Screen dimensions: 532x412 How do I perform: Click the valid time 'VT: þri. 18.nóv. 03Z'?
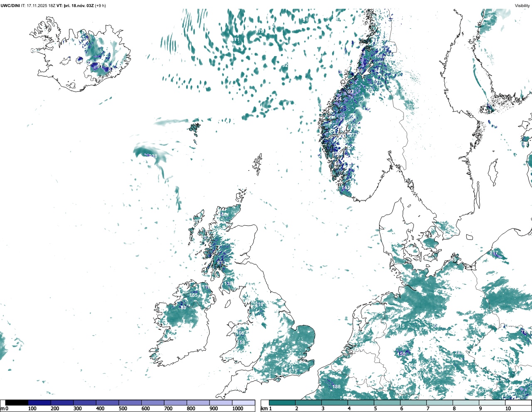pyautogui.click(x=75, y=6)
